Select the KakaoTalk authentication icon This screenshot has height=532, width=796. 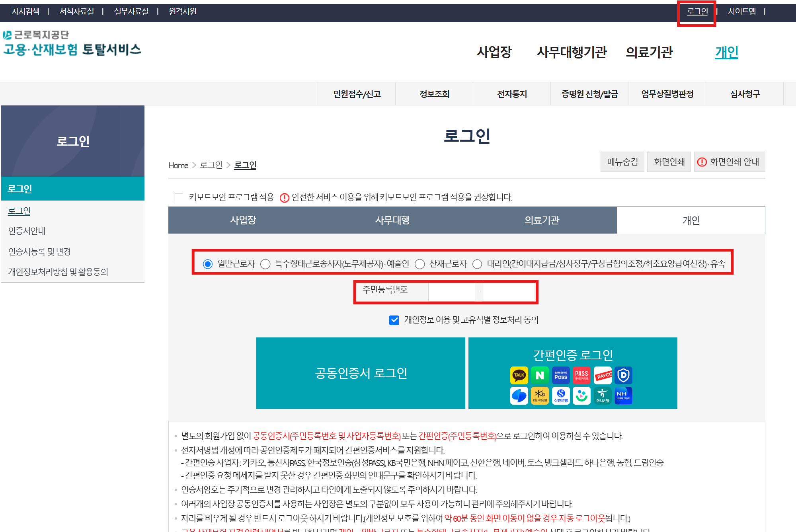click(x=519, y=375)
